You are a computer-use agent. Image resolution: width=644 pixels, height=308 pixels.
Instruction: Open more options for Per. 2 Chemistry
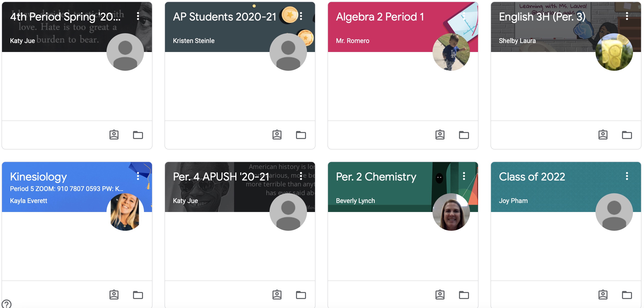464,176
